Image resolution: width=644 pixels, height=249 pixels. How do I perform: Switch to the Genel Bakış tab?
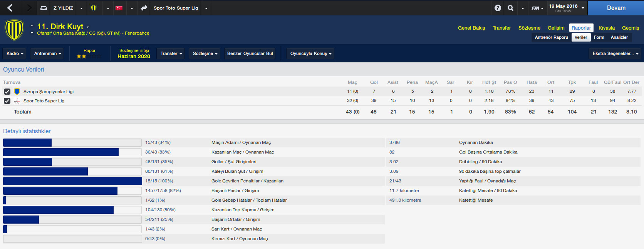471,28
